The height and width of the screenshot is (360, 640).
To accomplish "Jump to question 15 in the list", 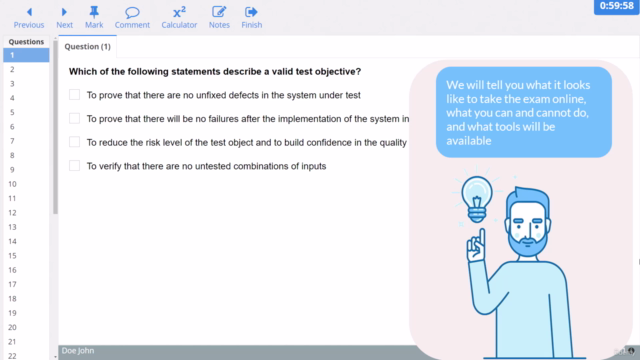I will [x=26, y=256].
